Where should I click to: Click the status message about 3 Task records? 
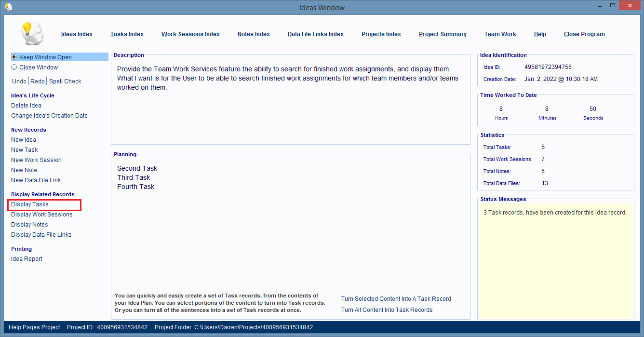(555, 213)
